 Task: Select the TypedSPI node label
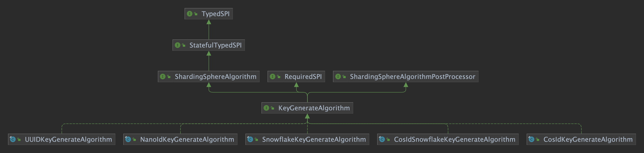click(215, 14)
